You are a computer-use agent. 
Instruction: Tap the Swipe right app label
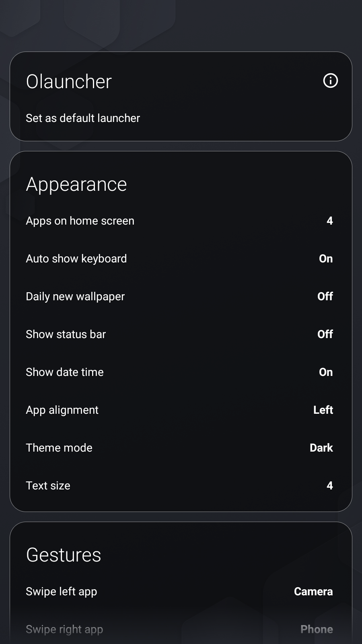point(64,629)
